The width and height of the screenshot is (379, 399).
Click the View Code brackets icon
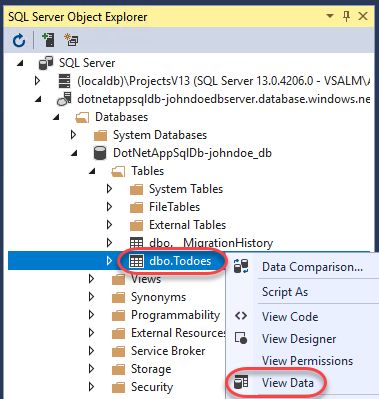(x=241, y=316)
